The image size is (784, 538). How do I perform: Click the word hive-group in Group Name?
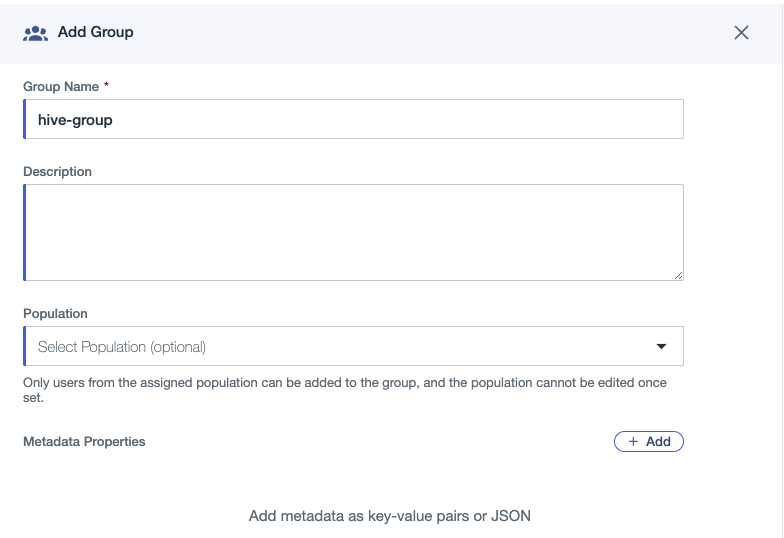75,120
